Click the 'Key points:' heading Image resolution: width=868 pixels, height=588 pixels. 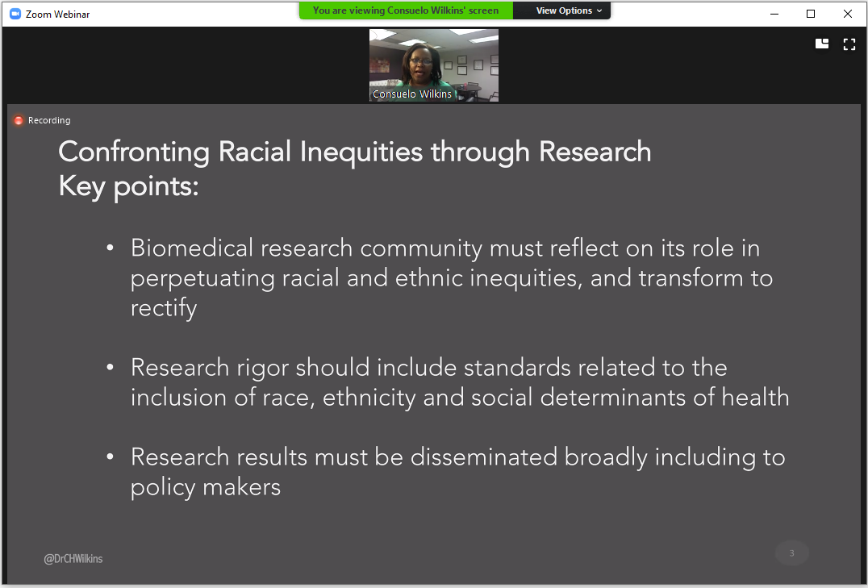(128, 186)
